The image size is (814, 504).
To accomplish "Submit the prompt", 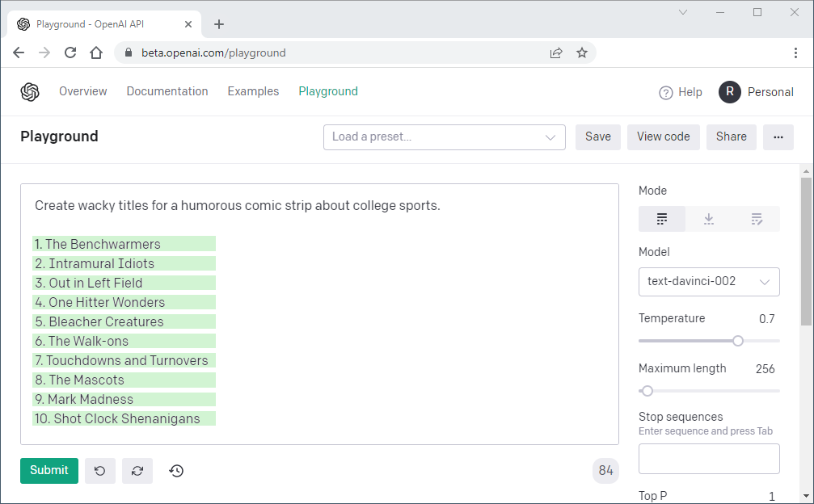I will point(49,471).
